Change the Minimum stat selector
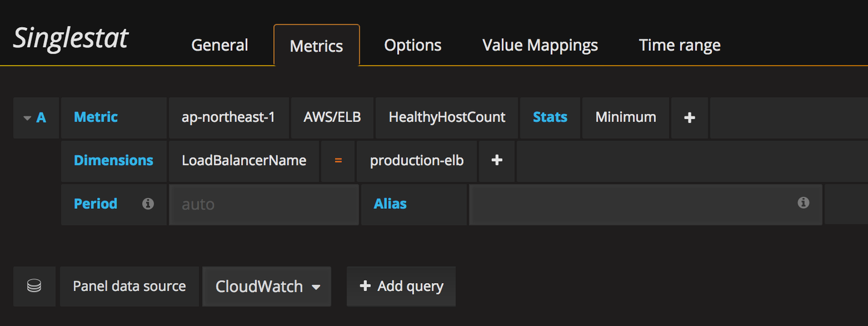 point(625,117)
